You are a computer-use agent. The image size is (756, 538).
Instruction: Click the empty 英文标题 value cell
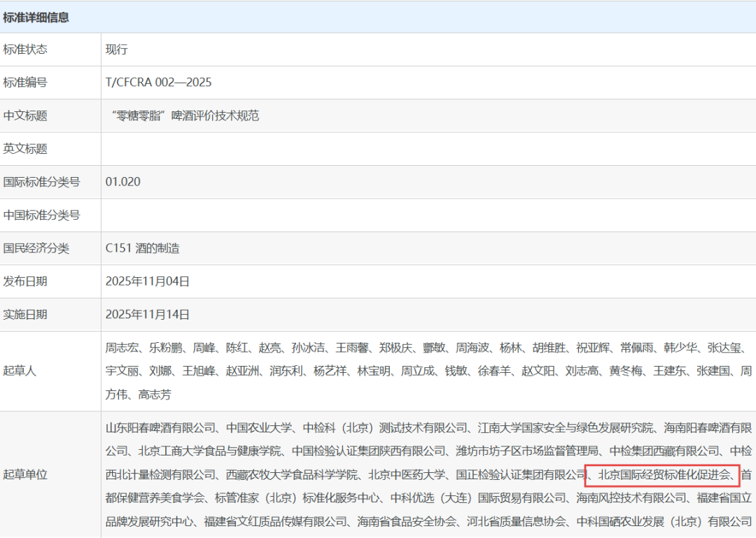point(427,149)
